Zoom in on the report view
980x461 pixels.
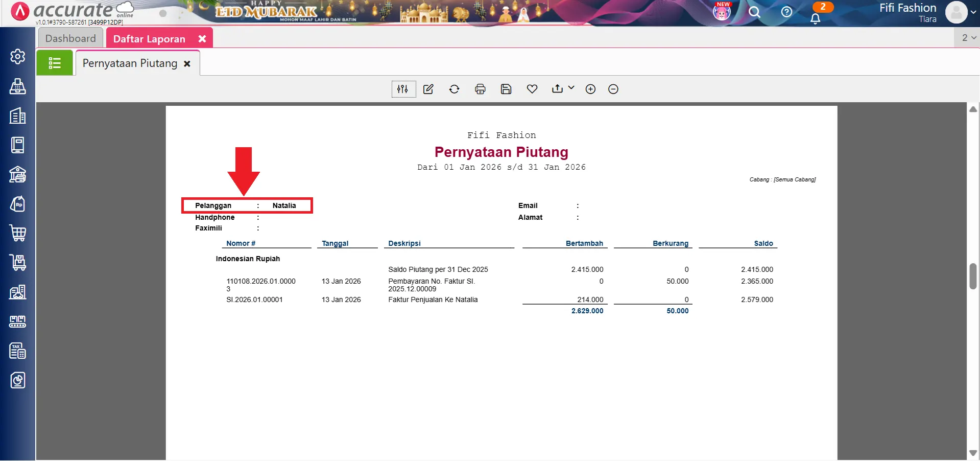[x=590, y=88]
